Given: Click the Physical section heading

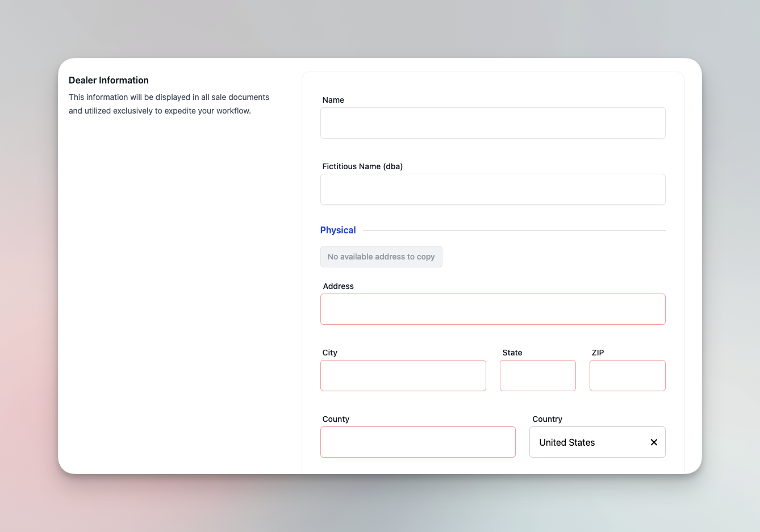Looking at the screenshot, I should (338, 230).
